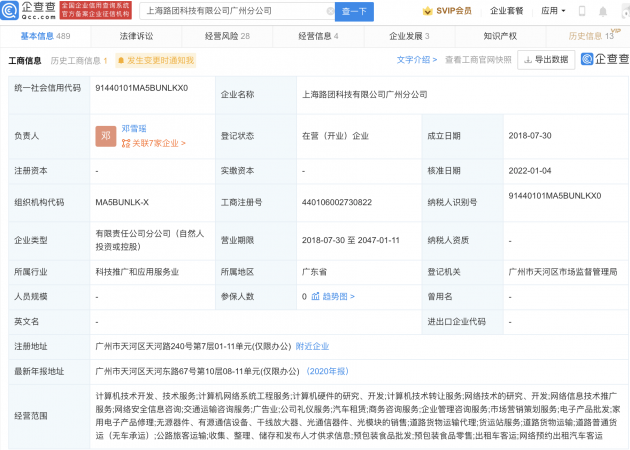Expand the 应用 dropdown
The image size is (630, 450).
coord(553,11)
